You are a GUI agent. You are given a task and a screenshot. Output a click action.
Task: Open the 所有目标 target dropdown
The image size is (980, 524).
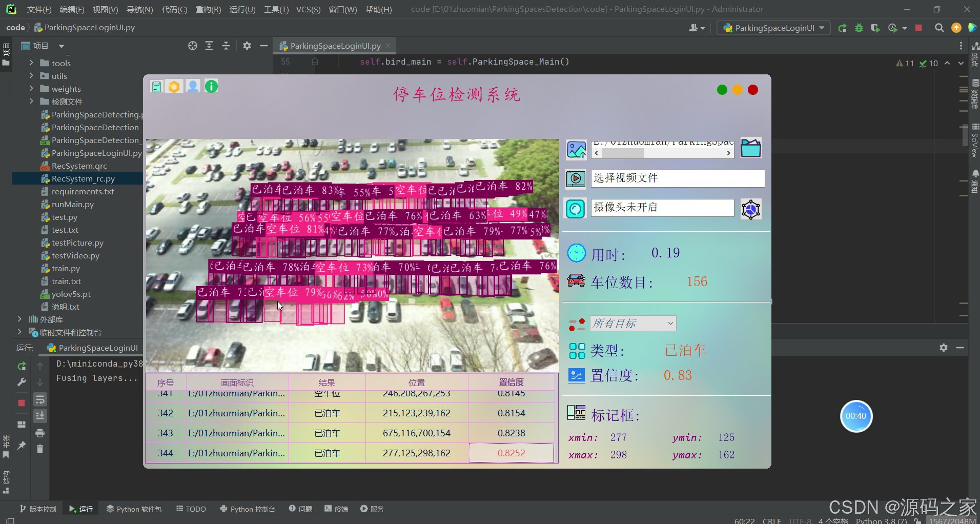pyautogui.click(x=633, y=323)
